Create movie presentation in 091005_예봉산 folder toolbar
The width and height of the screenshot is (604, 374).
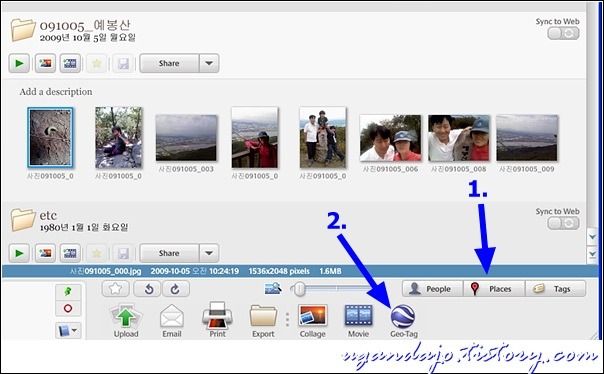[x=70, y=63]
